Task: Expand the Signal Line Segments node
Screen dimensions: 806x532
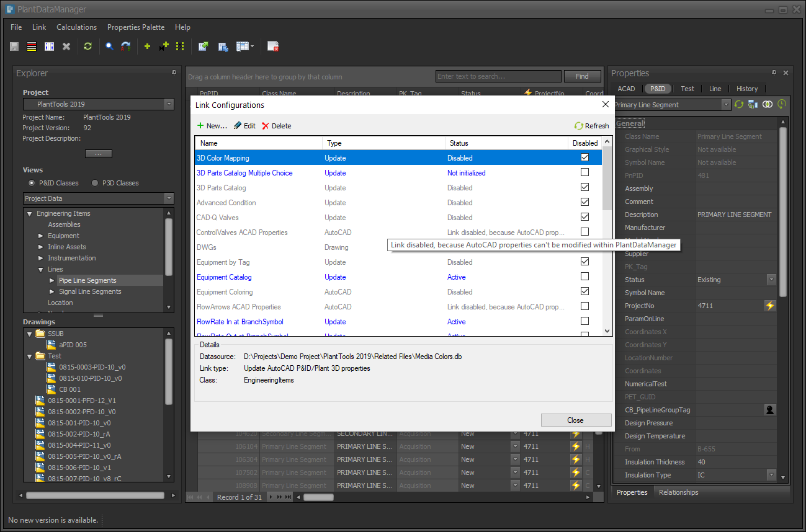Action: [x=52, y=291]
